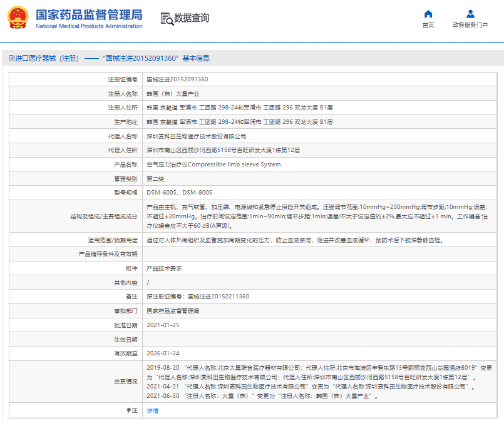This screenshot has width=504, height=421.
Task: Click the 生效日期 row label
Action: (126, 340)
